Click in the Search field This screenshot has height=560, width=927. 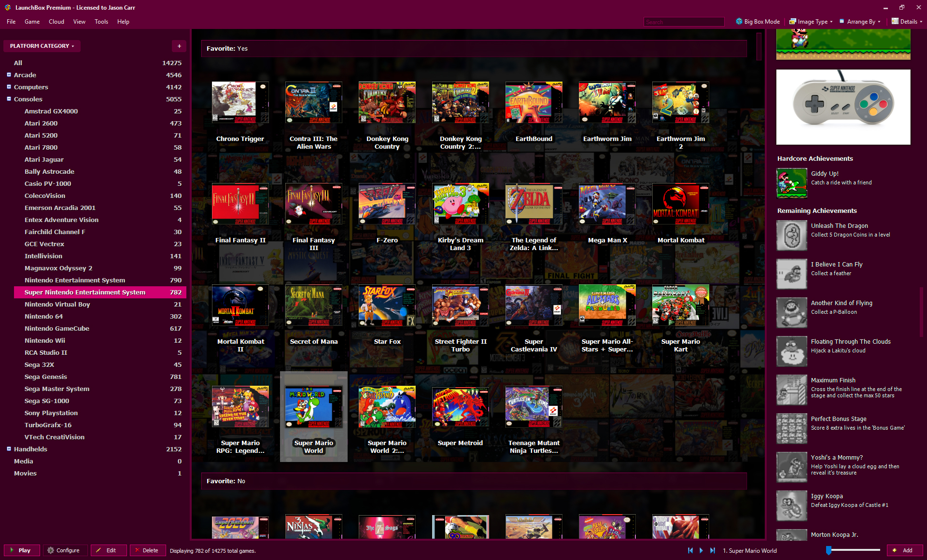click(684, 22)
